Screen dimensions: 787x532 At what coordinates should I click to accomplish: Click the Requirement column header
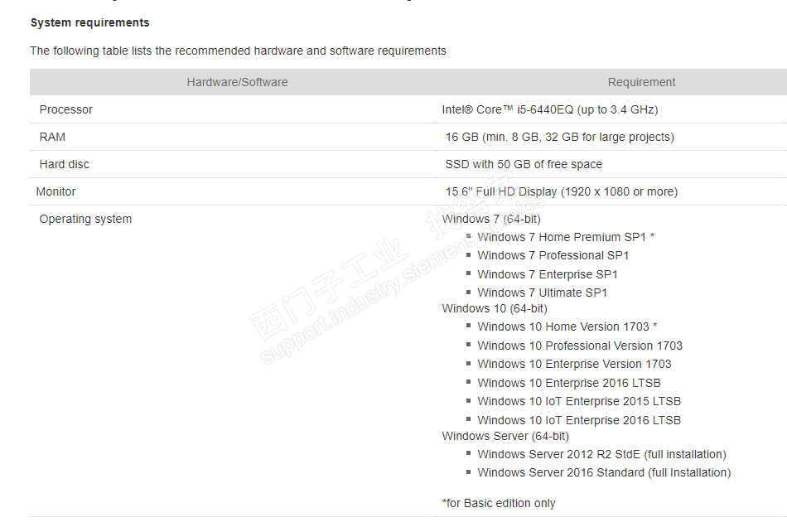[x=641, y=82]
